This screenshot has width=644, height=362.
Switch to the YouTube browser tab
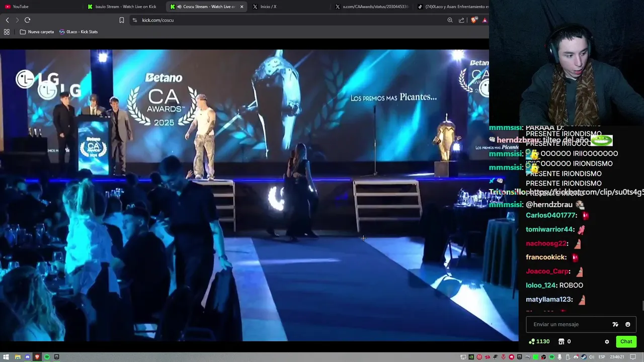point(40,7)
